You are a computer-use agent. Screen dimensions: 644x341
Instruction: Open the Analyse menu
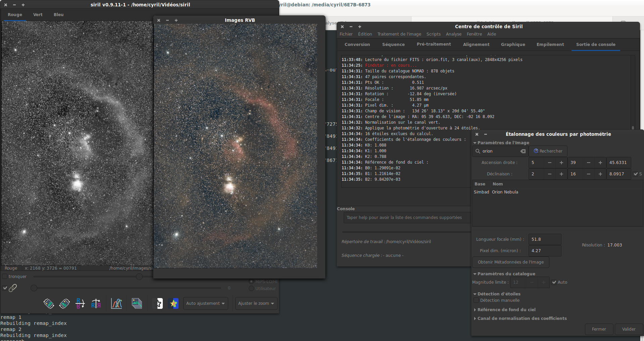pos(454,34)
